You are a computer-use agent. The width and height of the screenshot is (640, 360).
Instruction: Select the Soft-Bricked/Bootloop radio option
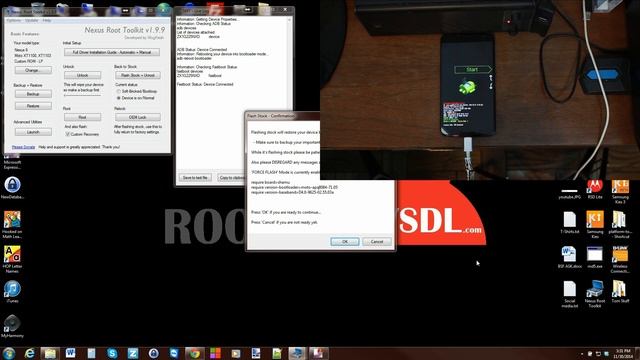coord(119,91)
